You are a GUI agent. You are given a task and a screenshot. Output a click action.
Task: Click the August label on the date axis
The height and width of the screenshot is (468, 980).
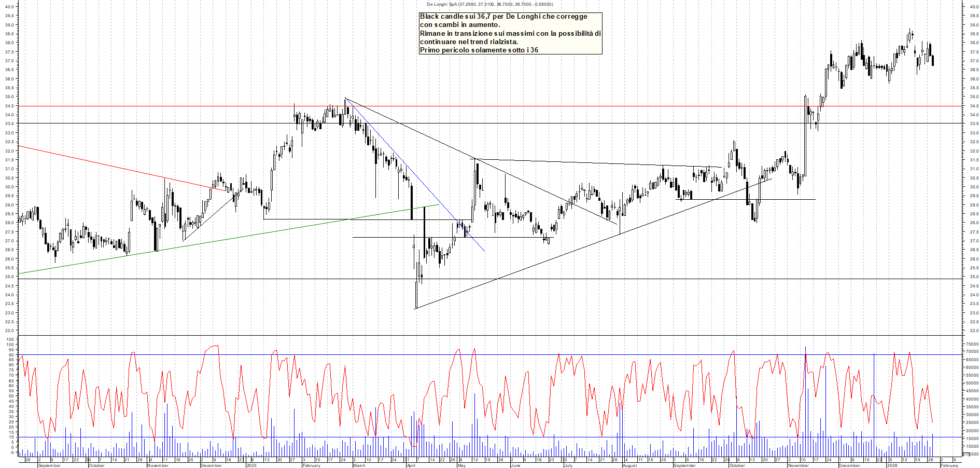click(x=629, y=465)
